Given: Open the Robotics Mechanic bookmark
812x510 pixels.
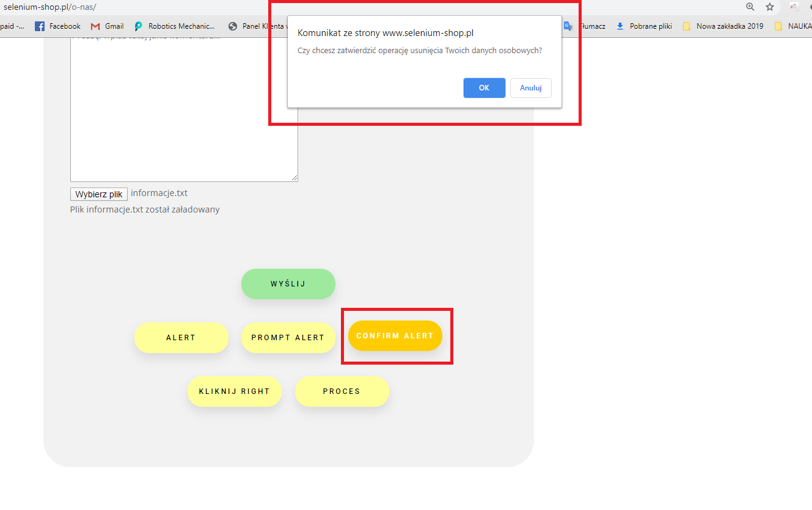Looking at the screenshot, I should pyautogui.click(x=175, y=26).
